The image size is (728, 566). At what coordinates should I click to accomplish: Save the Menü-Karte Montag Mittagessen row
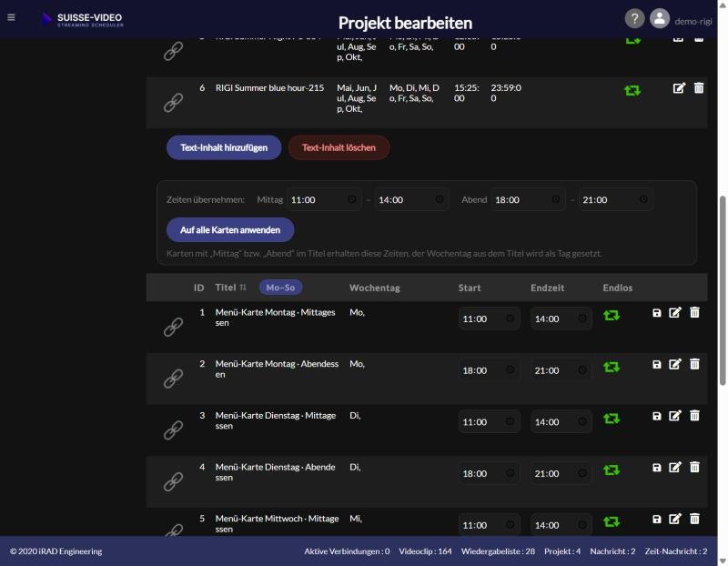[656, 313]
